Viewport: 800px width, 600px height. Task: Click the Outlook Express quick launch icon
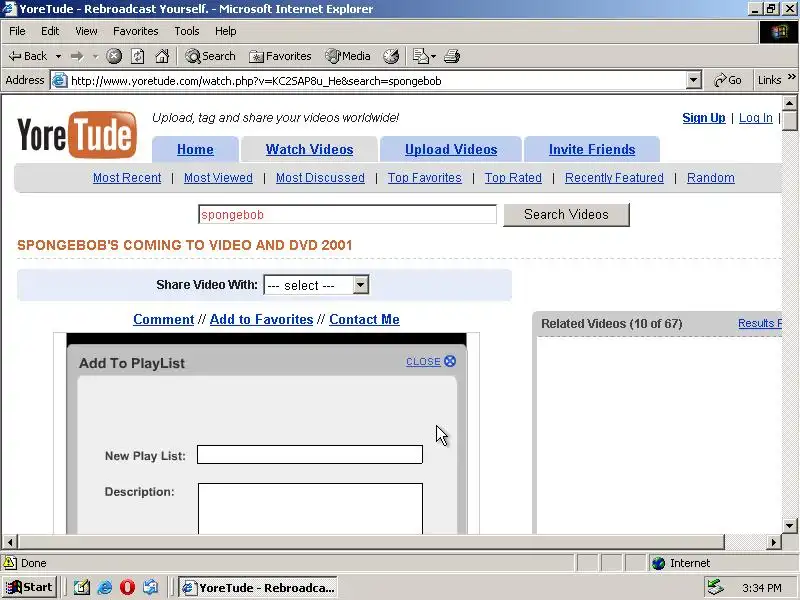pyautogui.click(x=150, y=587)
